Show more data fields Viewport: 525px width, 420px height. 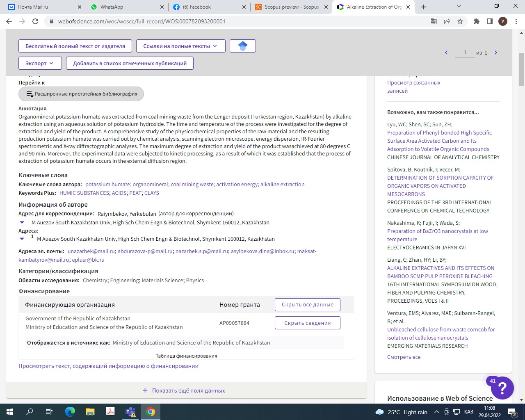click(x=184, y=390)
